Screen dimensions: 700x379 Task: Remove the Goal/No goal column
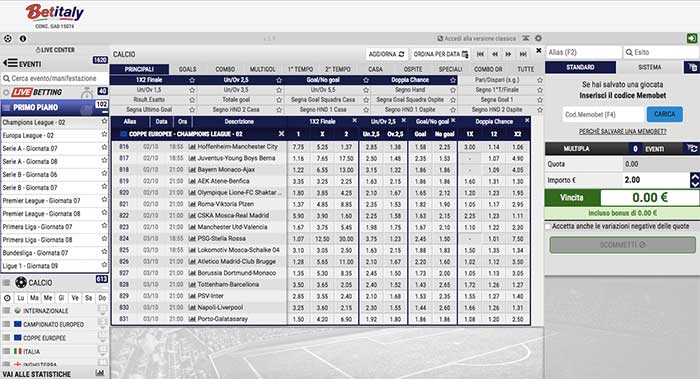click(x=453, y=121)
